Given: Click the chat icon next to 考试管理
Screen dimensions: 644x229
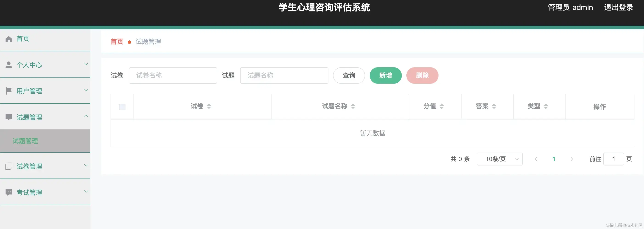Looking at the screenshot, I should pyautogui.click(x=9, y=192).
